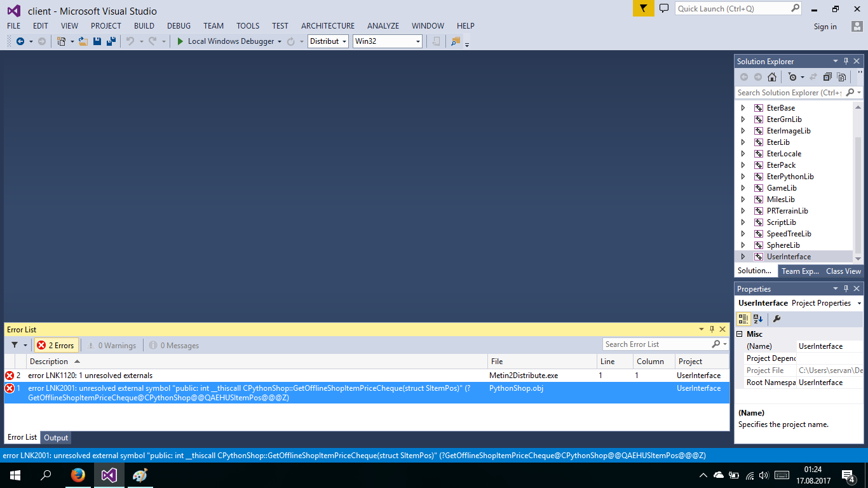This screenshot has width=868, height=488.
Task: Switch to the Output tab
Action: [x=56, y=438]
